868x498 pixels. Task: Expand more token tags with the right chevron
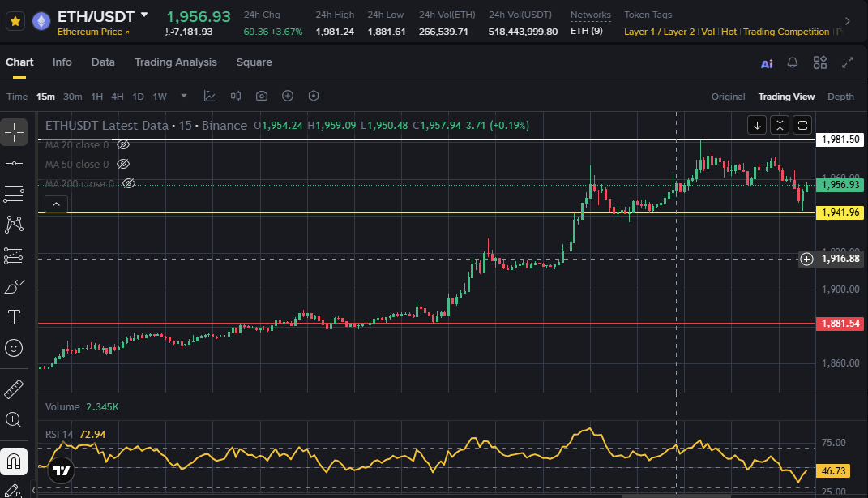(847, 21)
